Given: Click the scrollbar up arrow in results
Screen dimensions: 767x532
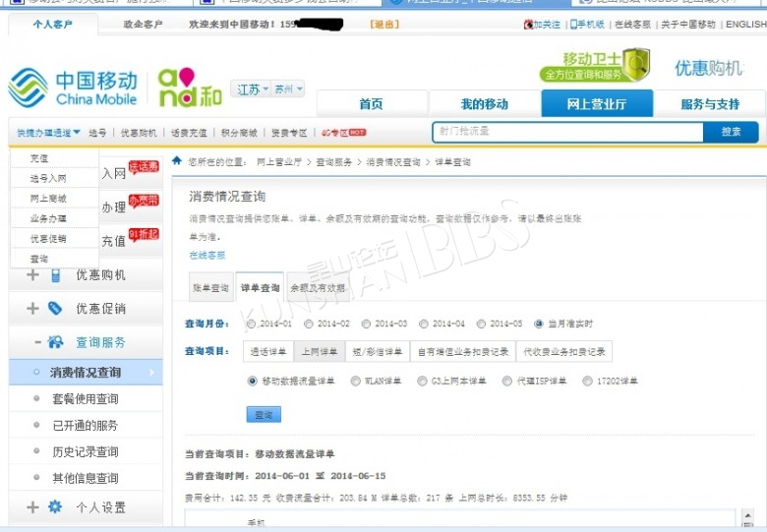Looking at the screenshot, I should 747,516.
